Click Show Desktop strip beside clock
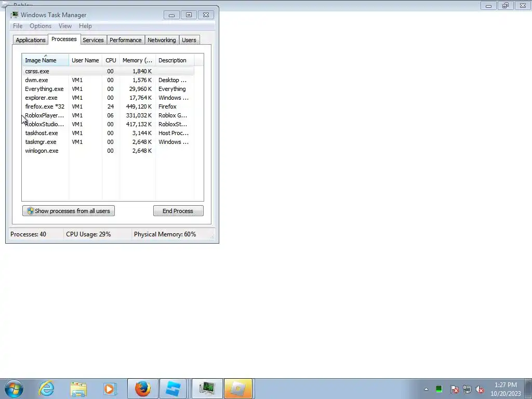The image size is (532, 399). point(528,389)
